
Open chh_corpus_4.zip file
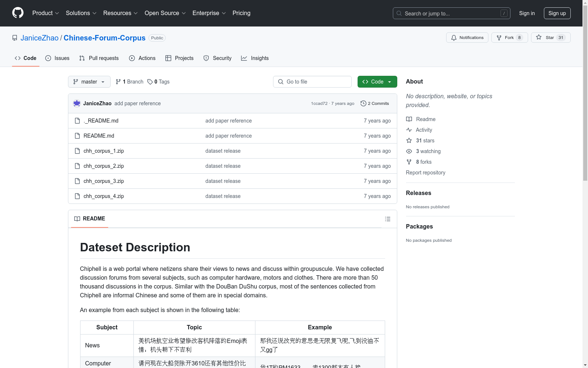point(104,196)
